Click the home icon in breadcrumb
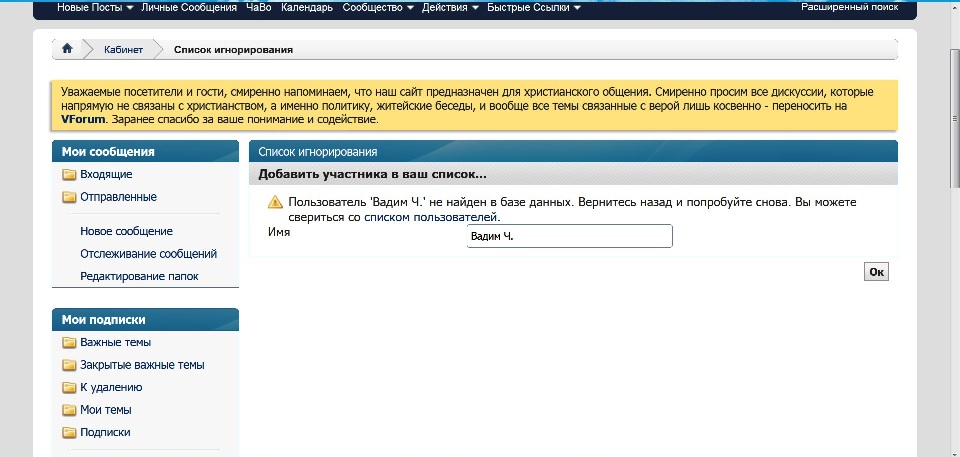Screen dimensions: 960x457 tap(67, 49)
